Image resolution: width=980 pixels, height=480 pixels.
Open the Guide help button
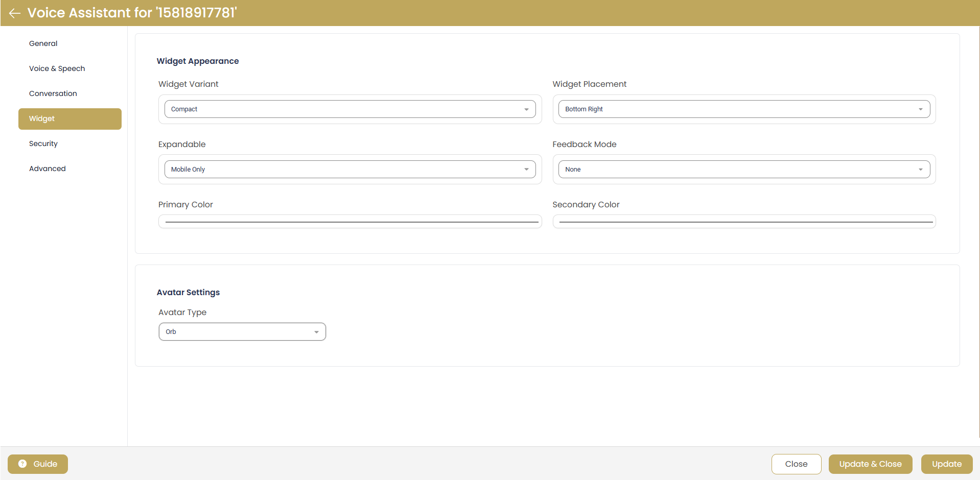click(38, 464)
